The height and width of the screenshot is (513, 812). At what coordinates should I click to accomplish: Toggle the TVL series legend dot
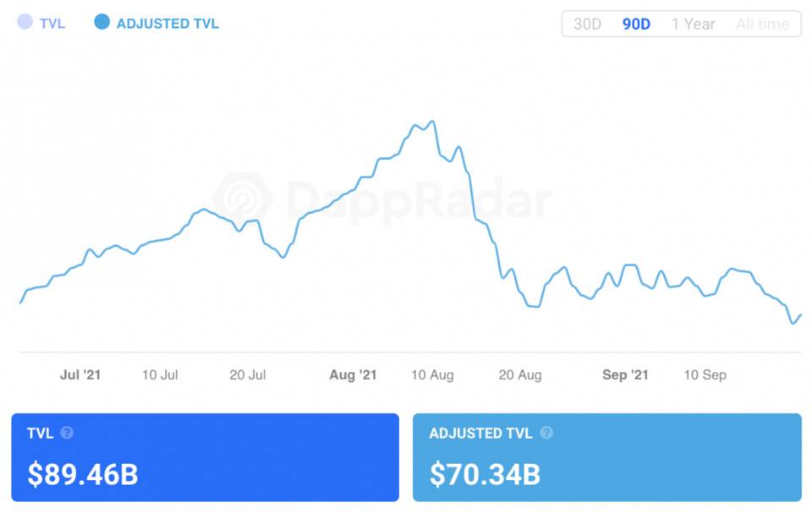pos(25,23)
